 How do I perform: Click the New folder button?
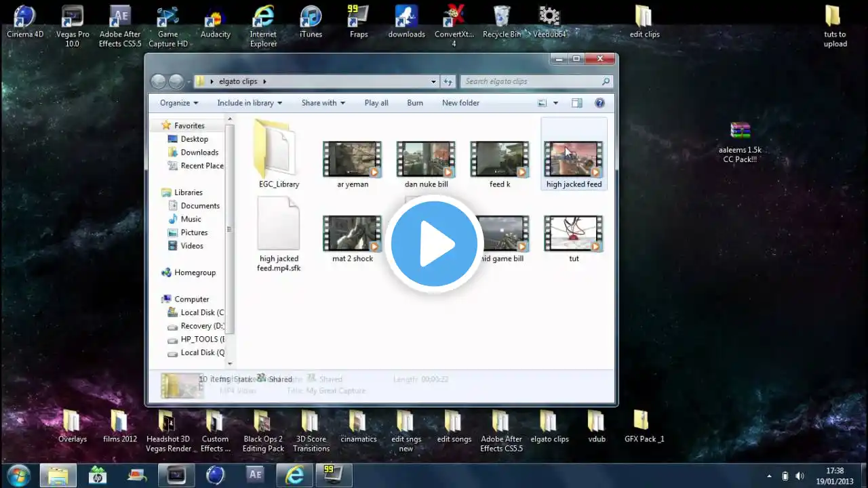click(x=460, y=103)
